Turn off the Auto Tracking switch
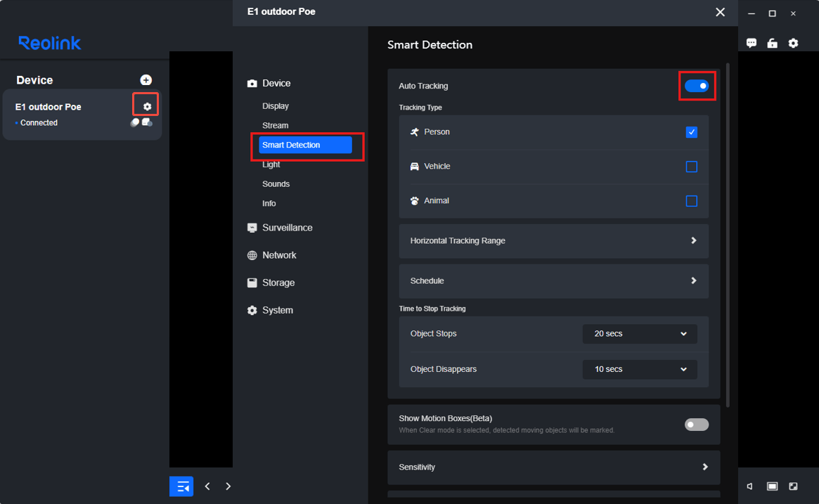Viewport: 819px width, 504px height. coord(697,86)
